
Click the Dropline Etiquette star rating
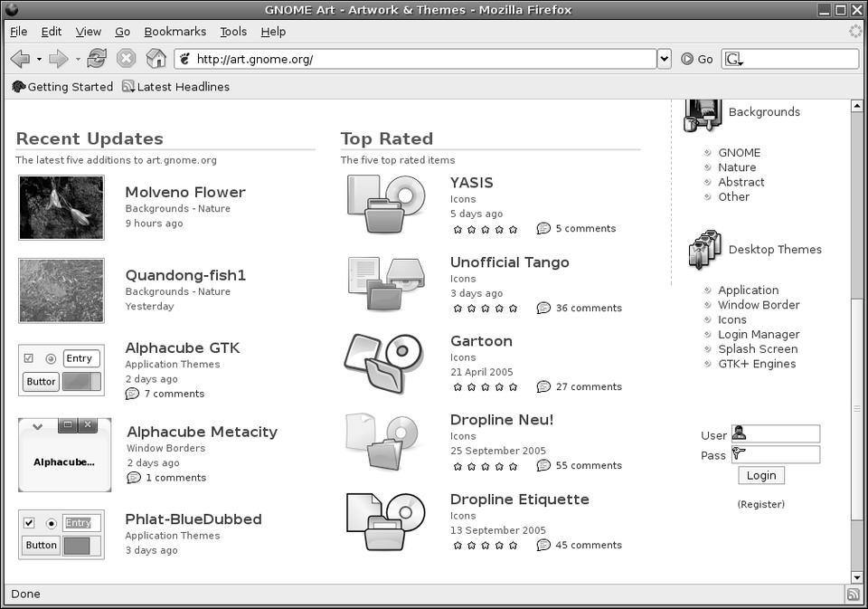[486, 546]
